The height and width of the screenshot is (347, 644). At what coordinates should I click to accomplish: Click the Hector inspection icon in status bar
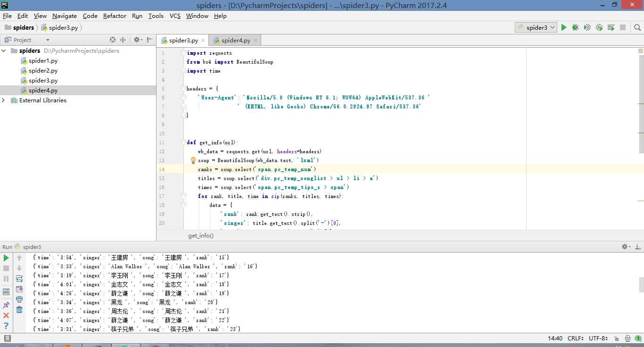click(x=628, y=339)
